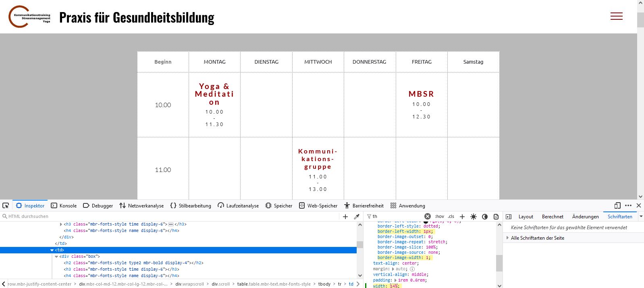Click the 14% width value
644x288 pixels.
(x=394, y=286)
